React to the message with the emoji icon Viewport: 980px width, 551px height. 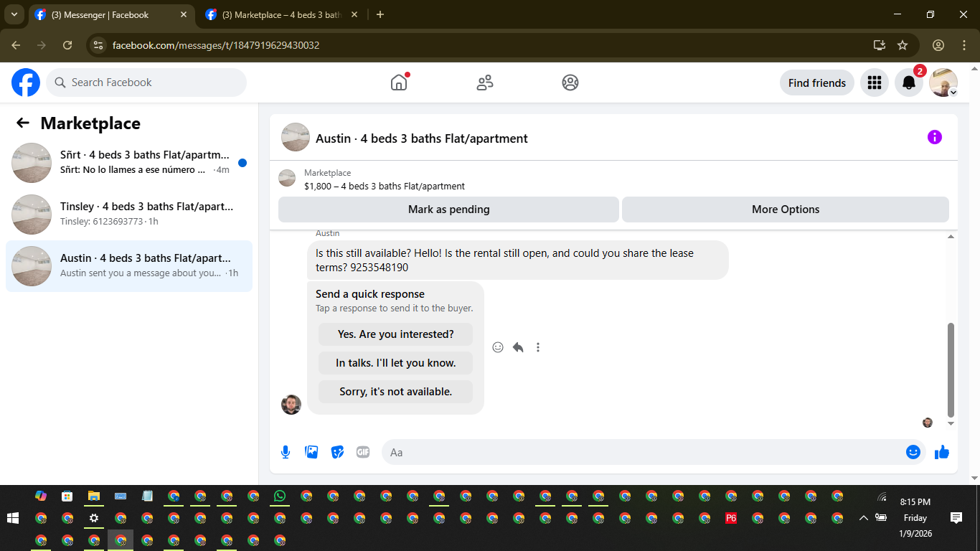point(498,347)
